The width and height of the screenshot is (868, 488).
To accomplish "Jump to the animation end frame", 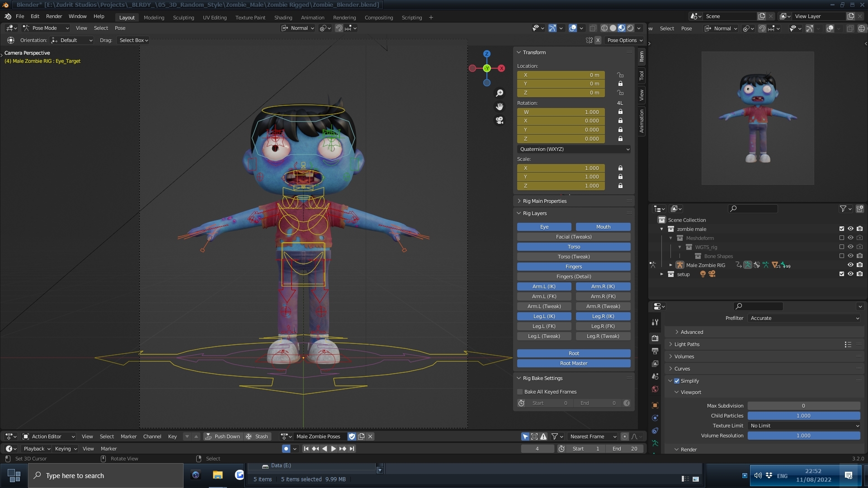I will (x=352, y=449).
